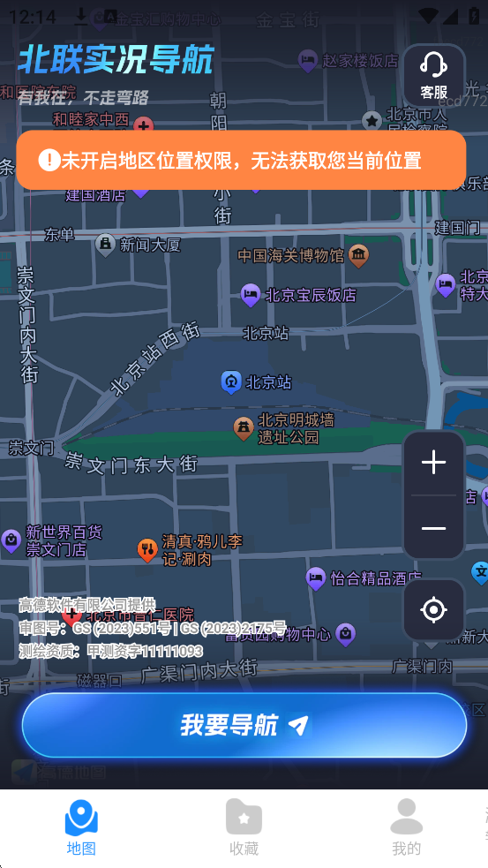This screenshot has width=488, height=868.
Task: Tap the 高德软件有限公司提供 attribution
Action: tap(86, 605)
